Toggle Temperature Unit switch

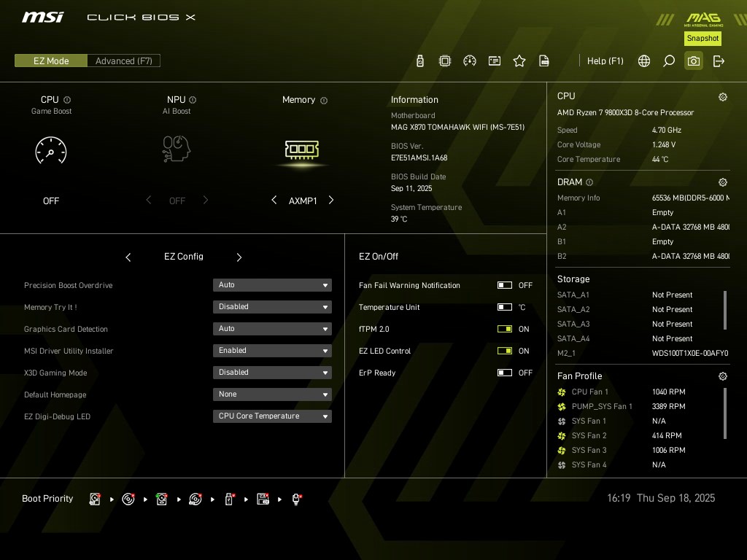coord(505,307)
